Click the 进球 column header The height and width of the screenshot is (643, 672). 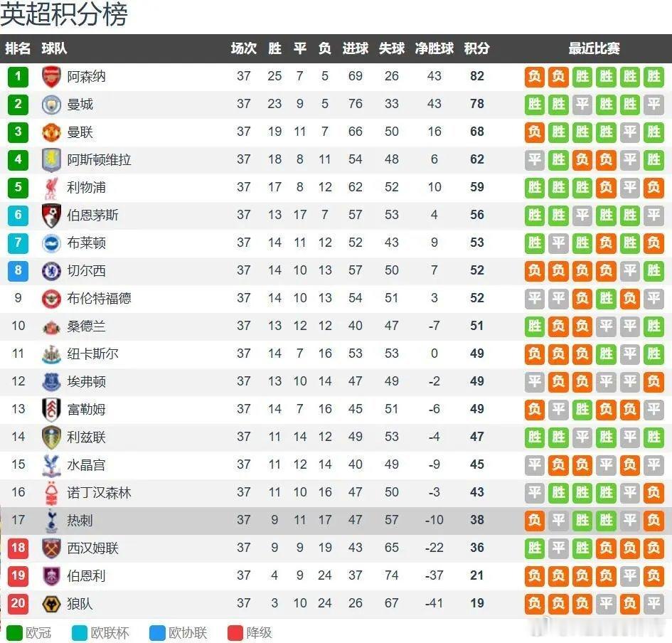pyautogui.click(x=356, y=48)
